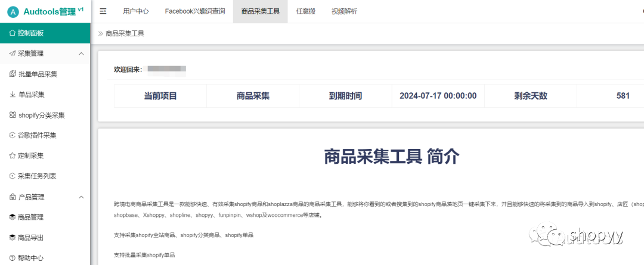644x265 pixels.
Task: Click the 欢迎回来 greeting label
Action: [x=128, y=69]
